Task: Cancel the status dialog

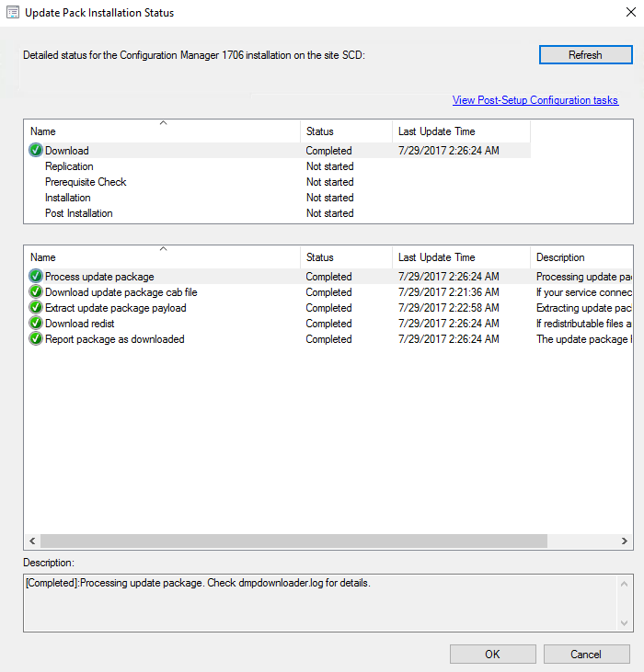Action: pyautogui.click(x=586, y=654)
